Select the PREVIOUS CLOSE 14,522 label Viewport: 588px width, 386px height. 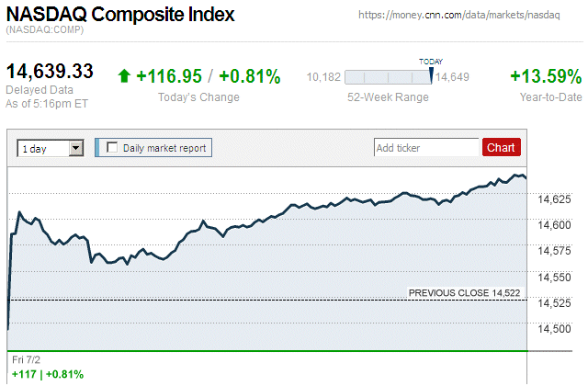tap(464, 292)
